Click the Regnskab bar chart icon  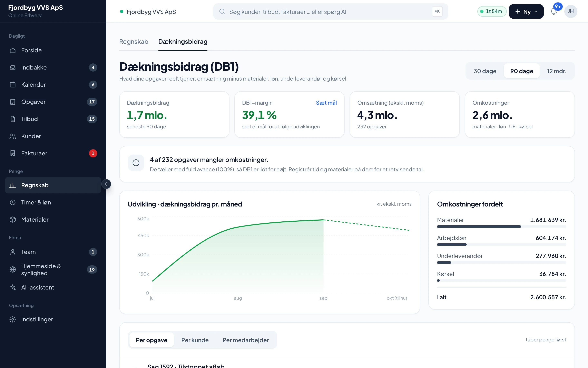[x=13, y=185]
